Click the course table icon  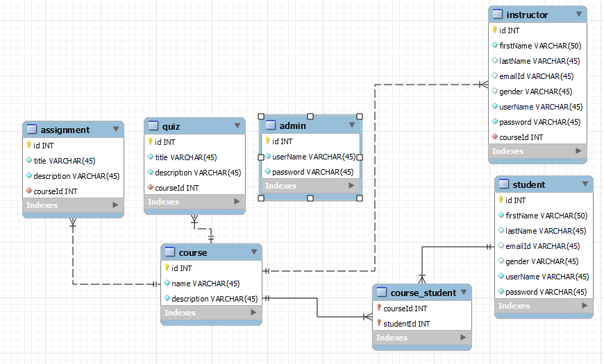170,252
